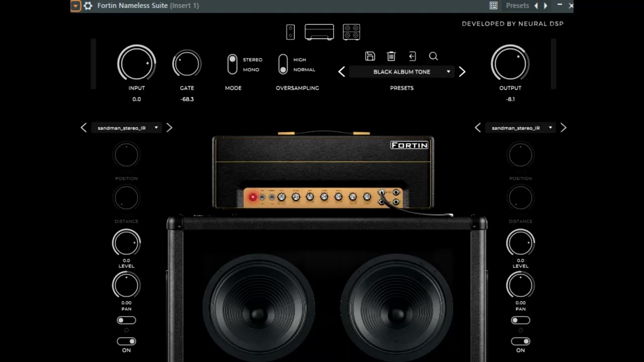Image resolution: width=644 pixels, height=362 pixels.
Task: Load previous IR on the right cab channel
Action: point(477,128)
